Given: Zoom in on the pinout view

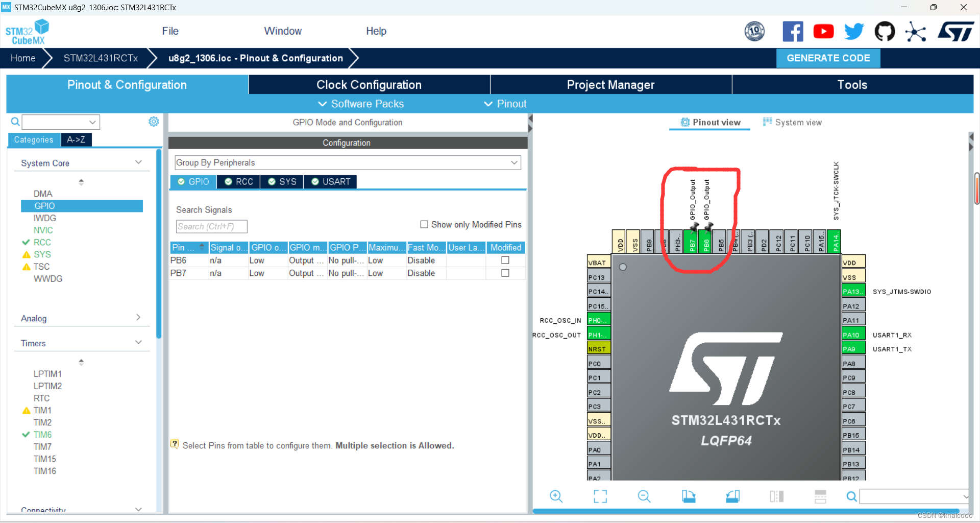Looking at the screenshot, I should [556, 496].
